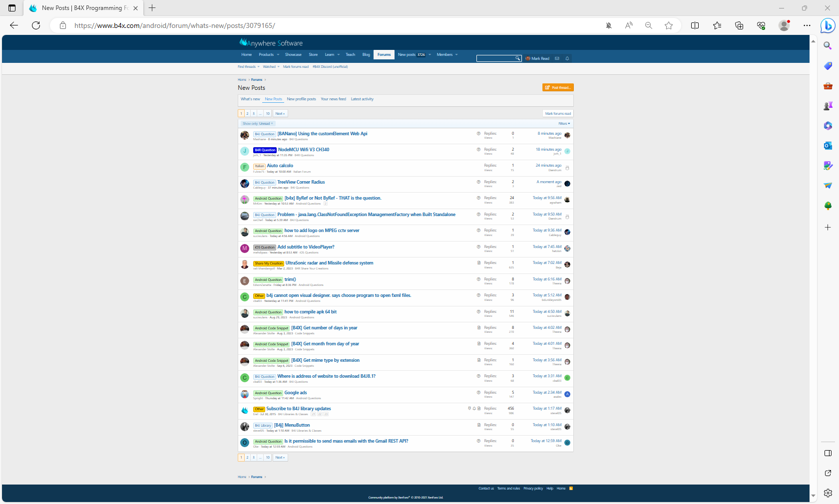The height and width of the screenshot is (504, 839).
Task: Switch to What's new tab
Action: pos(250,99)
